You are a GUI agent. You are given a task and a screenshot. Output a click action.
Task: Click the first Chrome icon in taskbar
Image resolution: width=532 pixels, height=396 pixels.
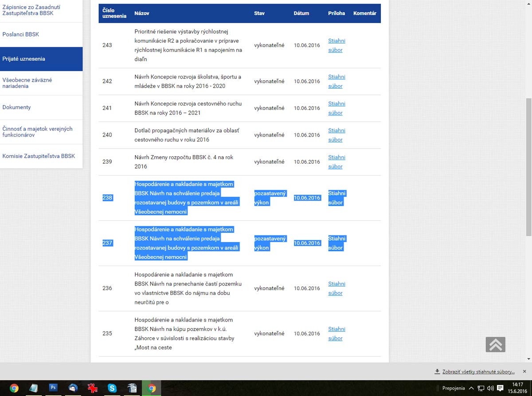pos(14,388)
